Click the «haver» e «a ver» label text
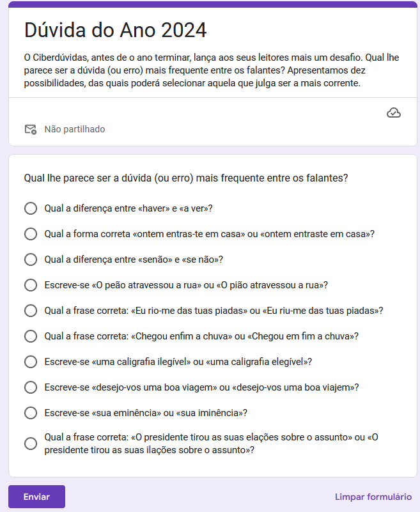The width and height of the screenshot is (420, 512). point(128,208)
